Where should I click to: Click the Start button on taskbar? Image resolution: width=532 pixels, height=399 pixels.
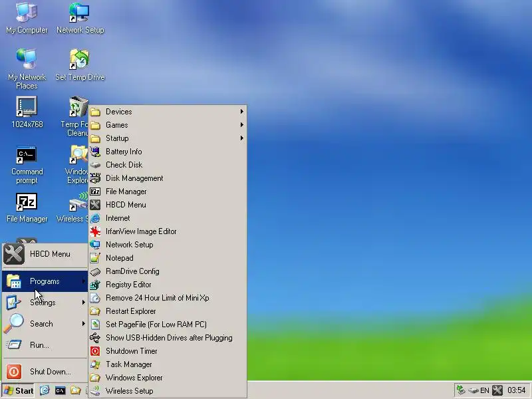tap(19, 391)
